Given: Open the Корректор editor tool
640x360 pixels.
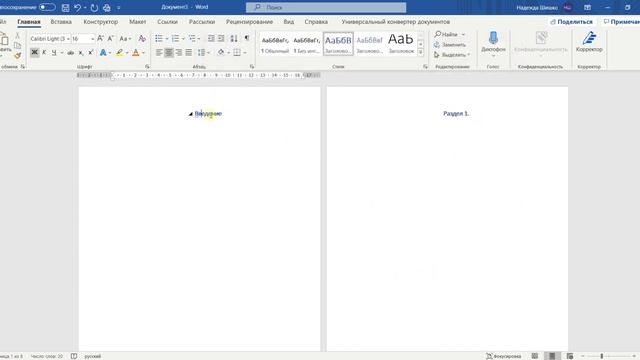Looking at the screenshot, I should click(589, 42).
